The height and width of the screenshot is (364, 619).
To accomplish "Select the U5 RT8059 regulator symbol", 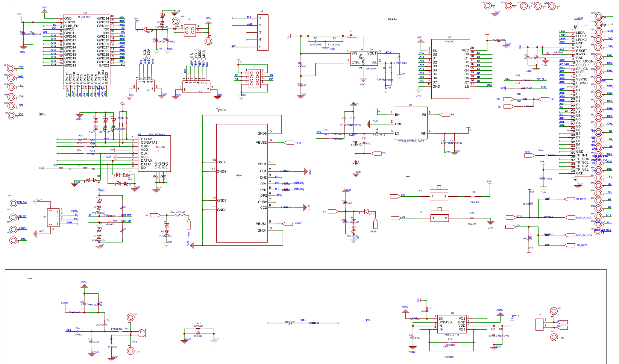I will pyautogui.click(x=411, y=124).
